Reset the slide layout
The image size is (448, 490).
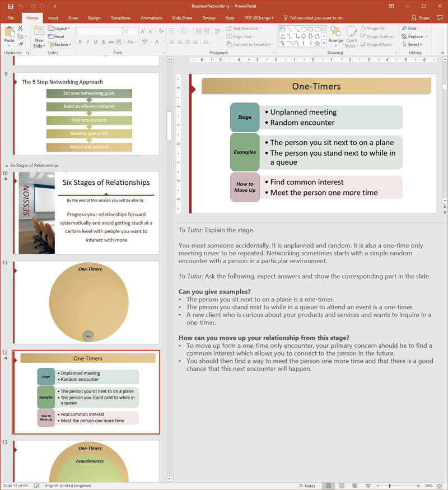pyautogui.click(x=56, y=36)
